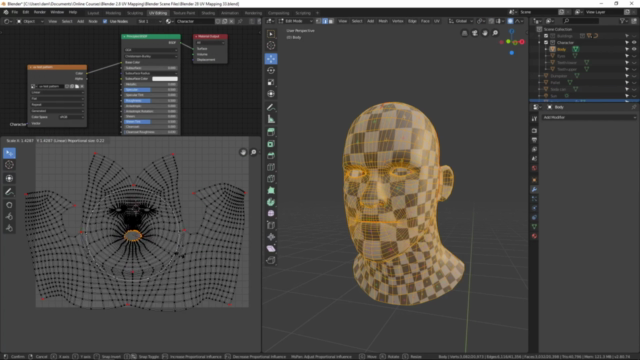Viewport: 640px width, 360px height.
Task: Select the UV editor Grab tool
Action: pyautogui.click(x=9, y=205)
